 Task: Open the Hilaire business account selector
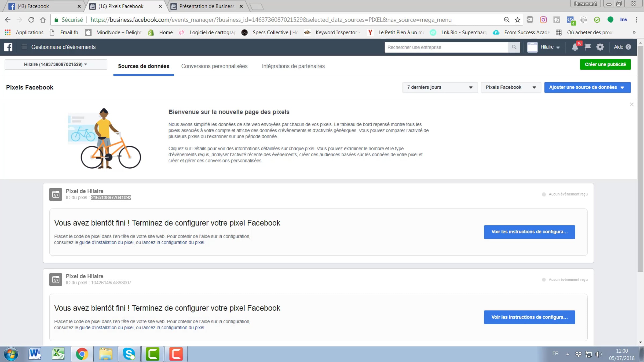tap(56, 64)
